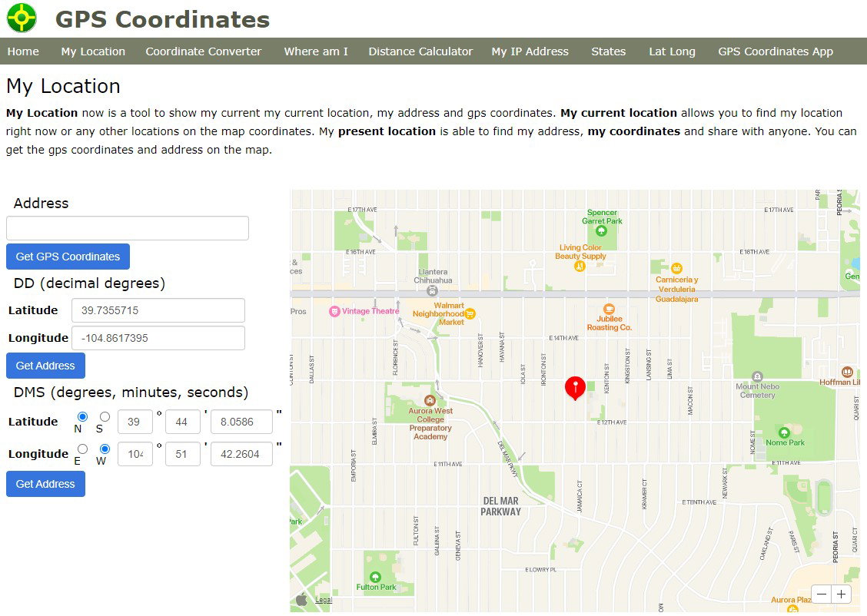This screenshot has height=616, width=867.
Task: Click Llantera Chihuahua marker icon
Action: pyautogui.click(x=433, y=290)
